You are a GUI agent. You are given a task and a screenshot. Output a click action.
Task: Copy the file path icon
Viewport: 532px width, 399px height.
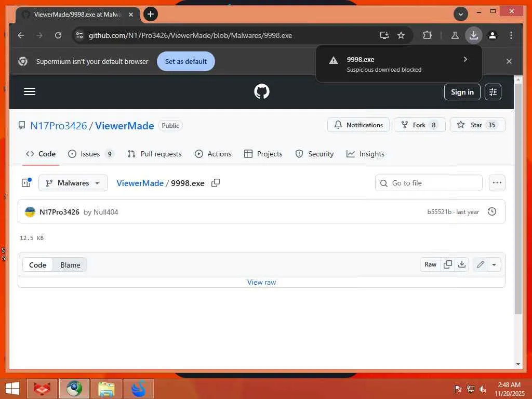[216, 183]
